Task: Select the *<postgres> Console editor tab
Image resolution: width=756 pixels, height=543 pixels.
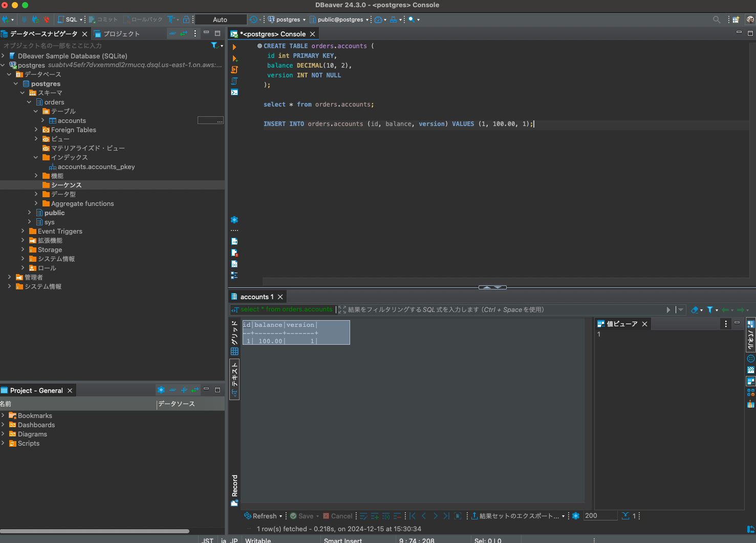Action: tap(273, 34)
